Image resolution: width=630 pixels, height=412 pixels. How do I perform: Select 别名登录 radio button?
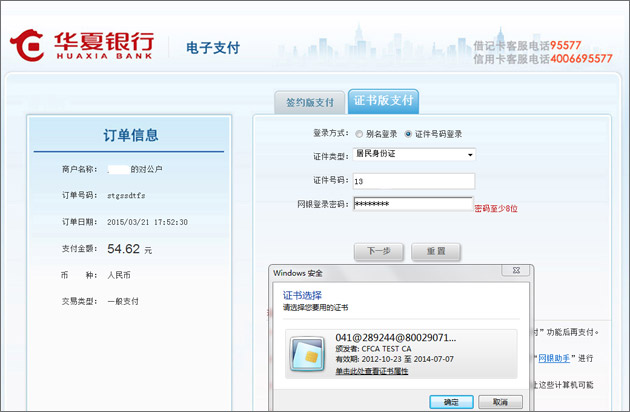(359, 134)
